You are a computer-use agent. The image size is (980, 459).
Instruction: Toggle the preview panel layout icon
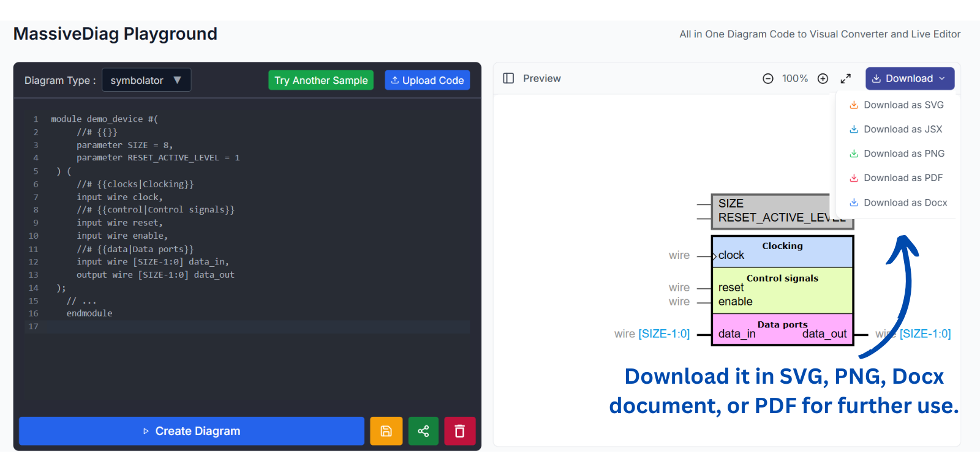[x=508, y=78]
